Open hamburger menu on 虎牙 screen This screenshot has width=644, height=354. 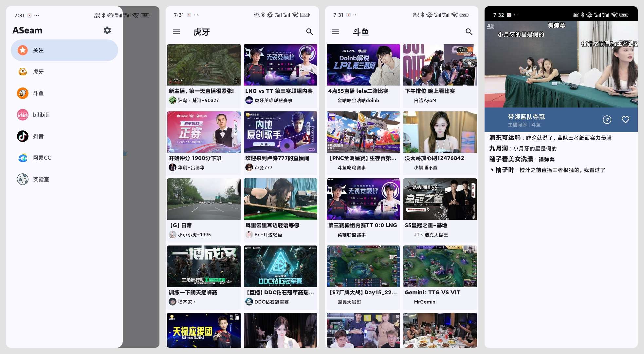(176, 32)
